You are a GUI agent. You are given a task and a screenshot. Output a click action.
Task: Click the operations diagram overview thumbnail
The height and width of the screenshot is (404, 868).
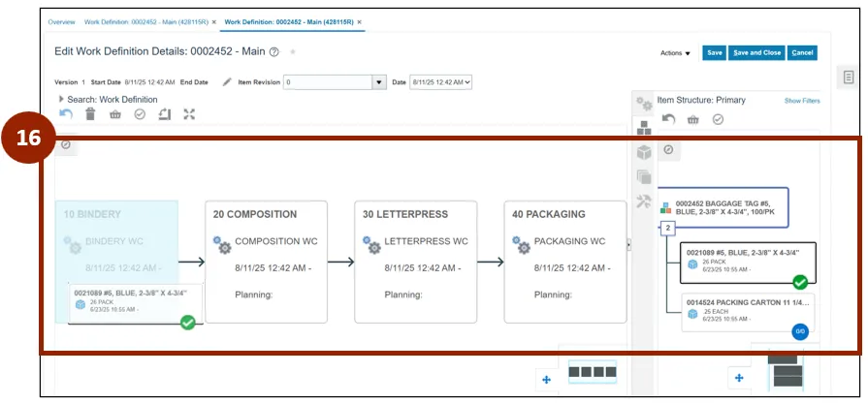pyautogui.click(x=593, y=372)
